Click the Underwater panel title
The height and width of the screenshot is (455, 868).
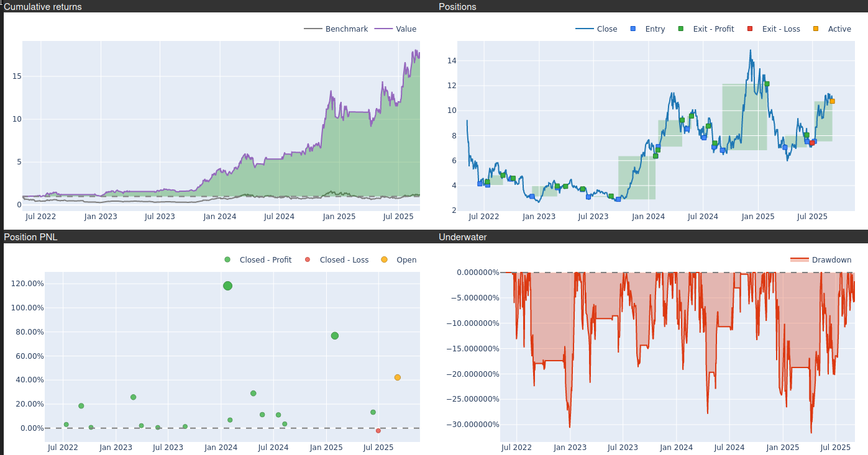tap(462, 237)
